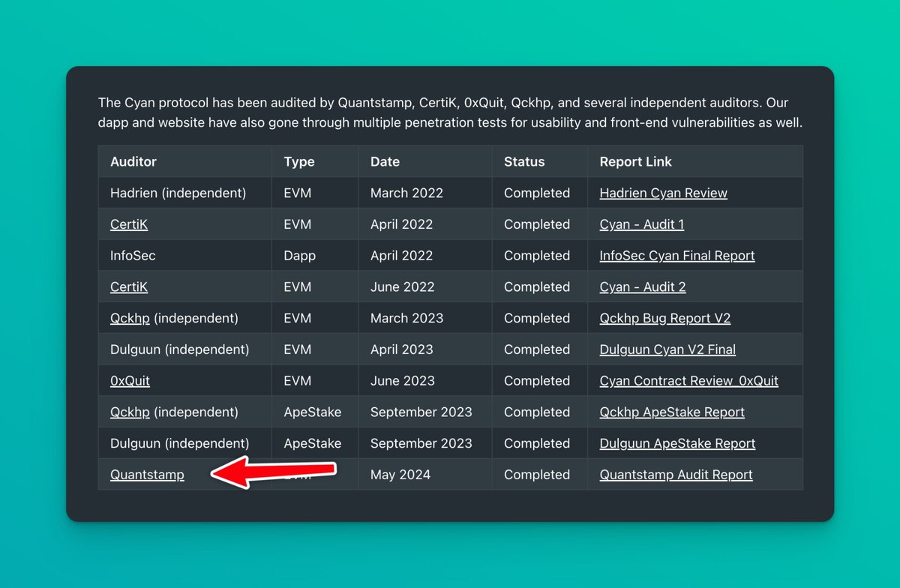Follow the CertiK auditor link in the June 2022 row
This screenshot has height=588, width=900.
point(129,287)
